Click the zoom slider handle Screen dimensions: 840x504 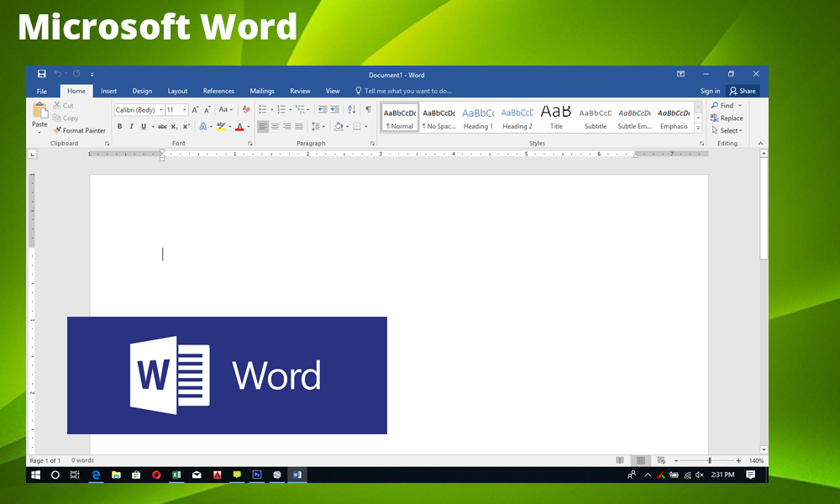tap(710, 460)
